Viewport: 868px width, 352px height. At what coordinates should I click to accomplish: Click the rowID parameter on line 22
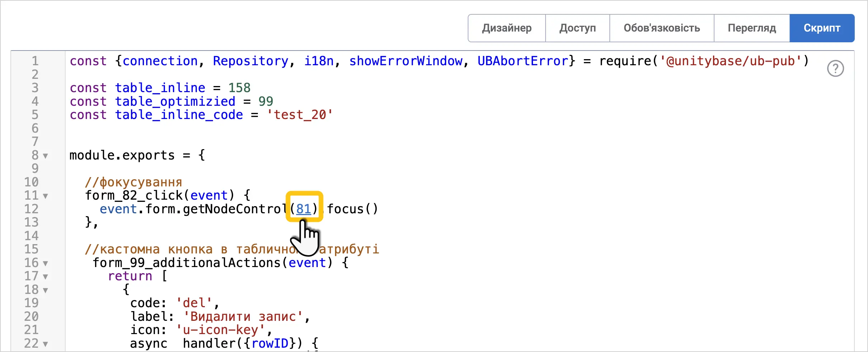pyautogui.click(x=270, y=343)
